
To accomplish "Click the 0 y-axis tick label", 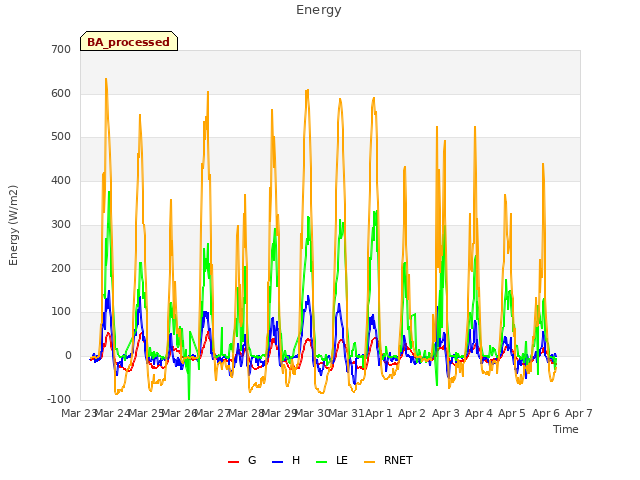I will click(x=68, y=356).
